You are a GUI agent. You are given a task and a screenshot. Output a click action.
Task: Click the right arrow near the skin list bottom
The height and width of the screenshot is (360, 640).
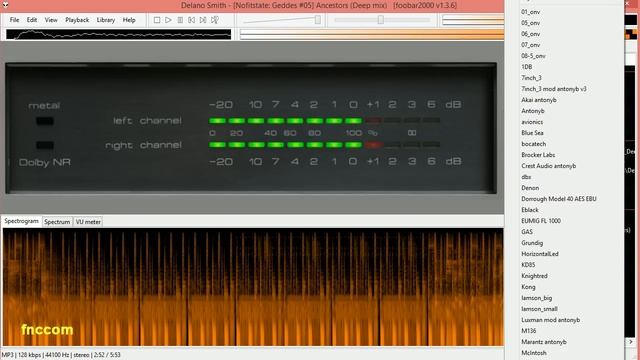coord(631,341)
